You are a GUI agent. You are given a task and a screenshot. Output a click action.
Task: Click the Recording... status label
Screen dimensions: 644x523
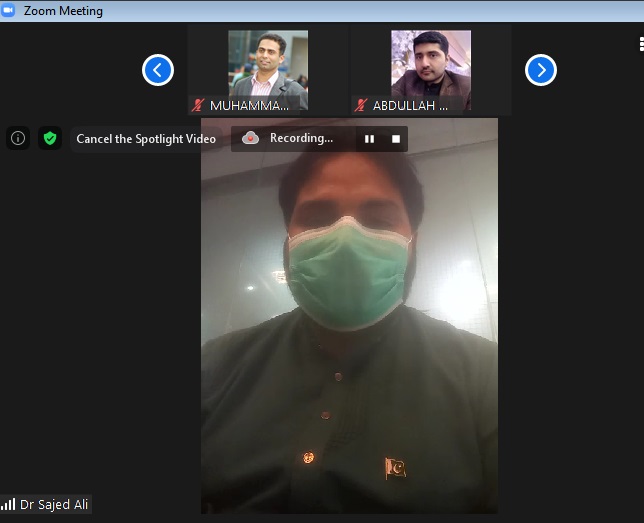[x=301, y=138]
